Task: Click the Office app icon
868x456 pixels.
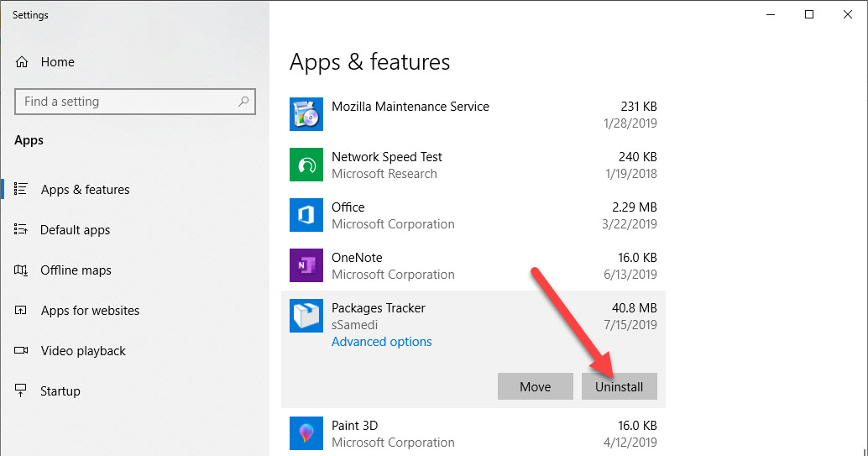Action: coord(306,215)
